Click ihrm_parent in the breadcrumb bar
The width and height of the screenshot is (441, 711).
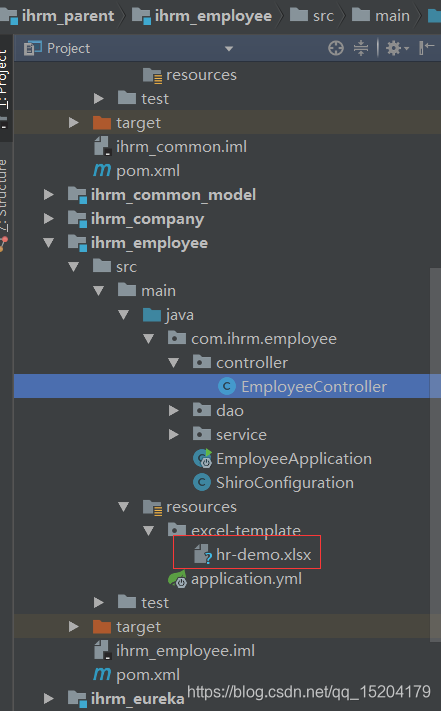[x=68, y=16]
